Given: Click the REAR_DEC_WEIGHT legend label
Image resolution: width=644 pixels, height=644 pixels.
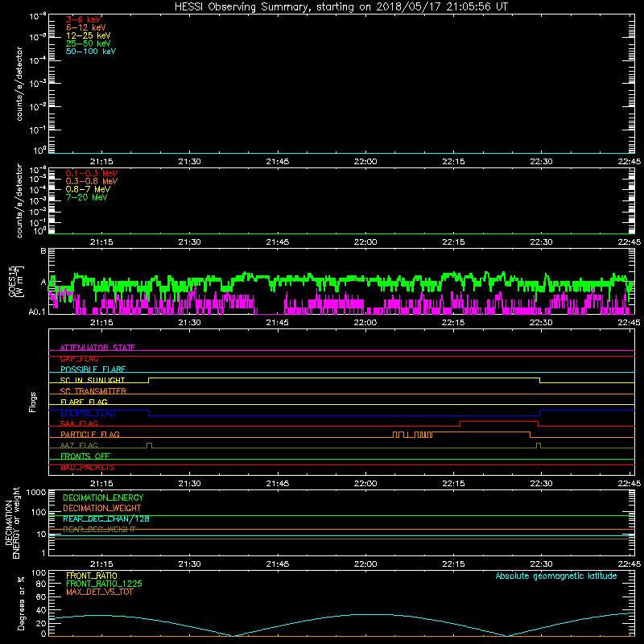Looking at the screenshot, I should (99, 530).
